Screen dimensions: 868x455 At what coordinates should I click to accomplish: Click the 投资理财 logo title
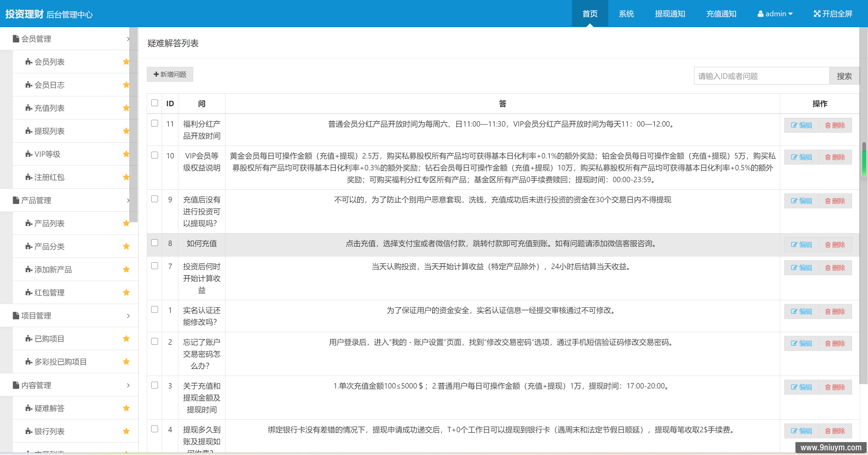click(x=24, y=14)
